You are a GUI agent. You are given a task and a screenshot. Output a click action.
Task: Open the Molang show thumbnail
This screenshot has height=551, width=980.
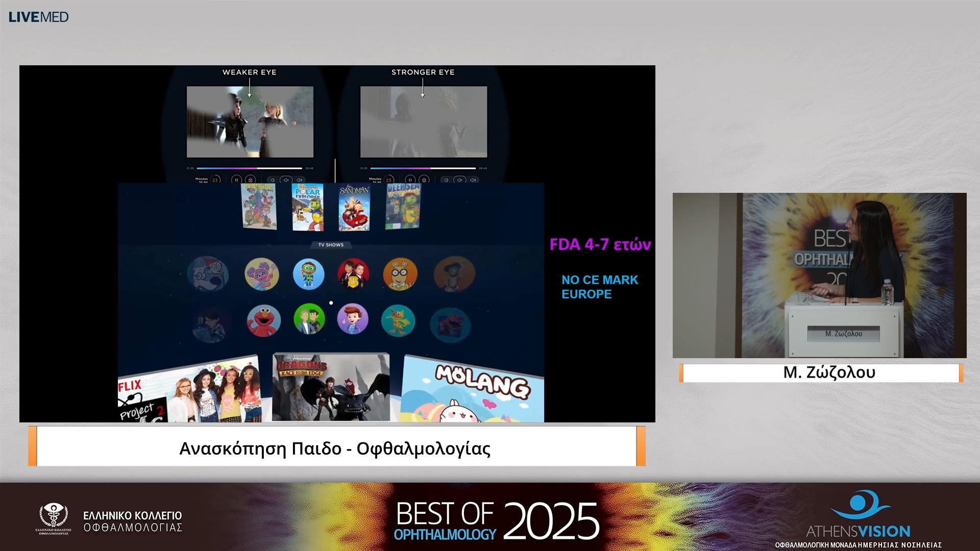(472, 390)
